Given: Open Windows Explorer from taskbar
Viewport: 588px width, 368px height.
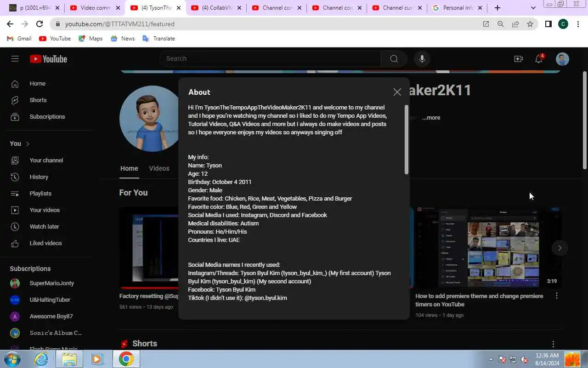Looking at the screenshot, I should click(69, 359).
